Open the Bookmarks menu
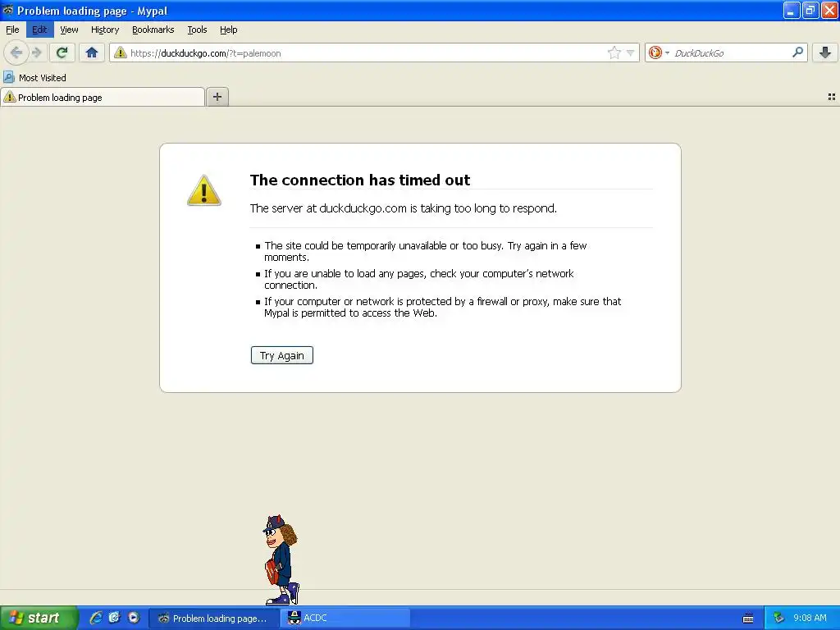 click(x=153, y=30)
